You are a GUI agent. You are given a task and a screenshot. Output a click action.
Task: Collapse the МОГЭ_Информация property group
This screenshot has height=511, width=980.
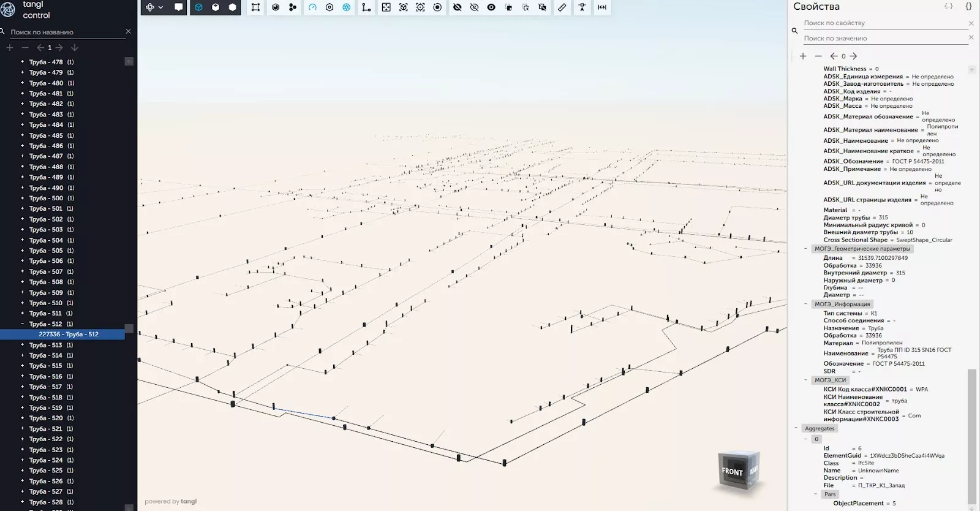pos(805,304)
